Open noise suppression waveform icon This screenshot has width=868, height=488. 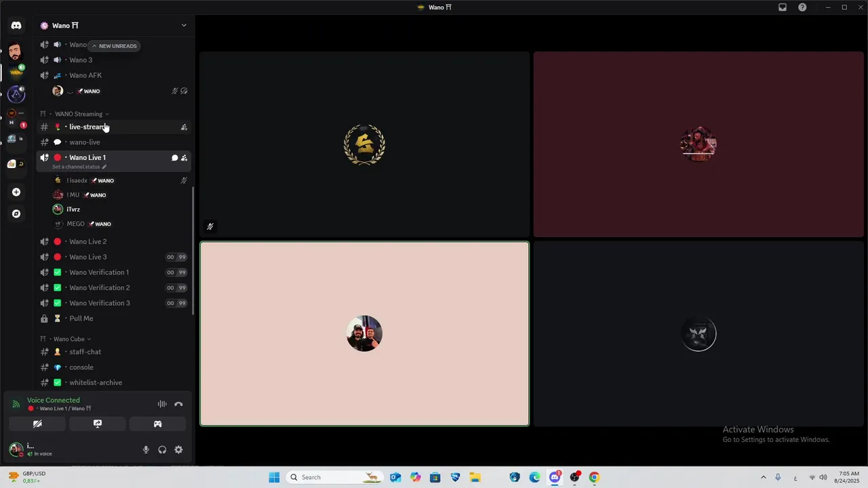coord(162,404)
